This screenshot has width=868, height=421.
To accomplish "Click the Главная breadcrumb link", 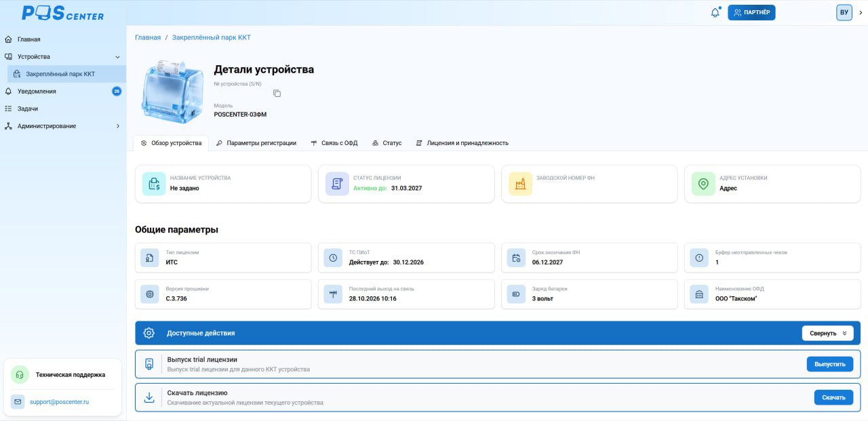I will click(x=148, y=37).
